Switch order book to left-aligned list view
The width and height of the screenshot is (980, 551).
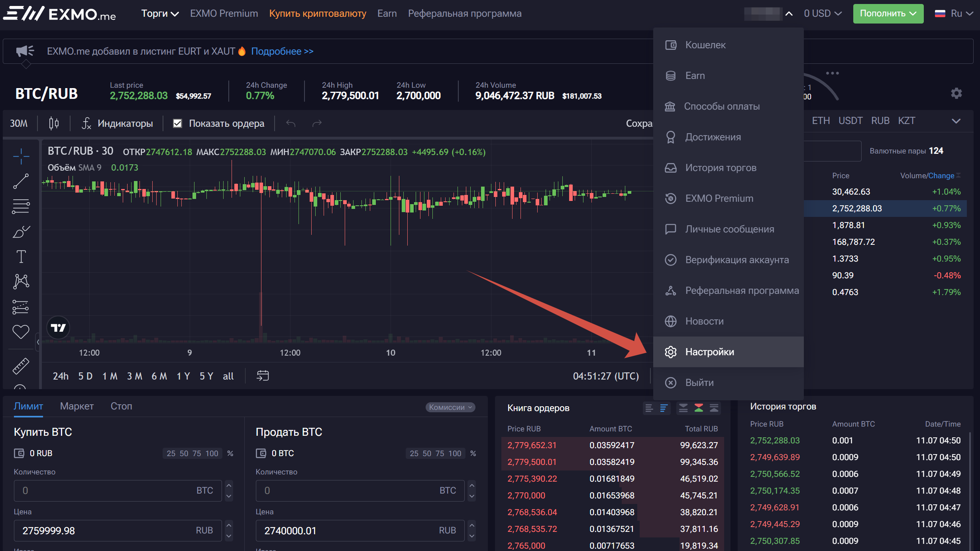point(649,408)
